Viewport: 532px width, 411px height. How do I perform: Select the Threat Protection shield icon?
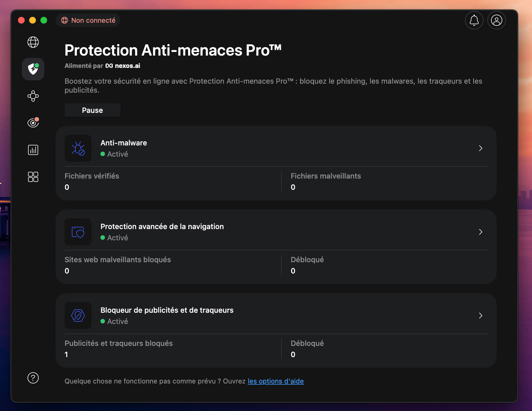(33, 69)
